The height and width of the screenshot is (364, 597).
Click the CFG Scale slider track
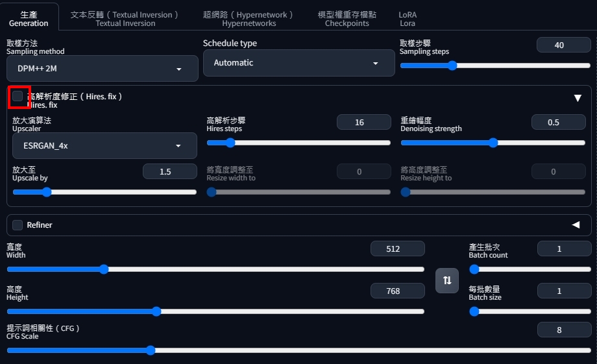298,350
